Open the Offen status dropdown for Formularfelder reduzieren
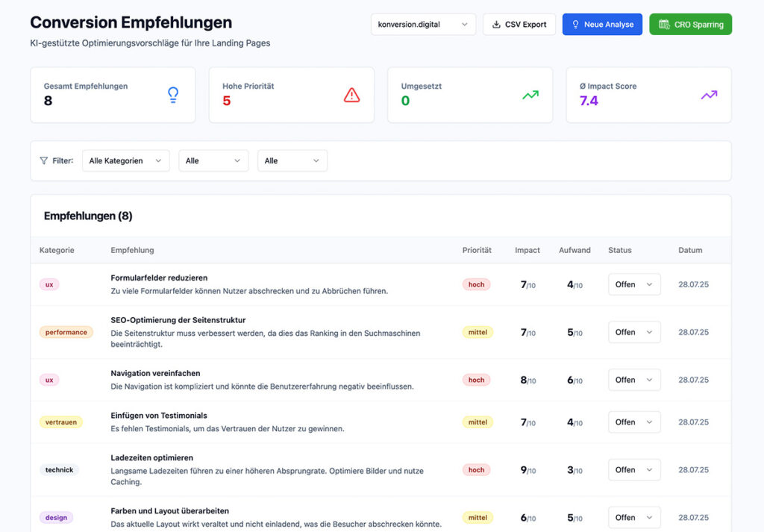The height and width of the screenshot is (532, 764). click(x=634, y=284)
